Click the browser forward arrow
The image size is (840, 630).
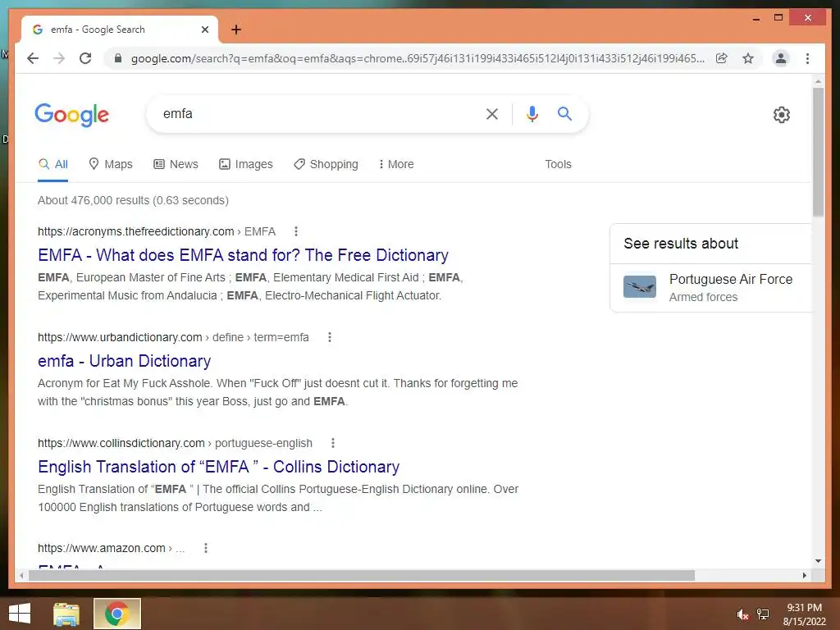point(59,58)
